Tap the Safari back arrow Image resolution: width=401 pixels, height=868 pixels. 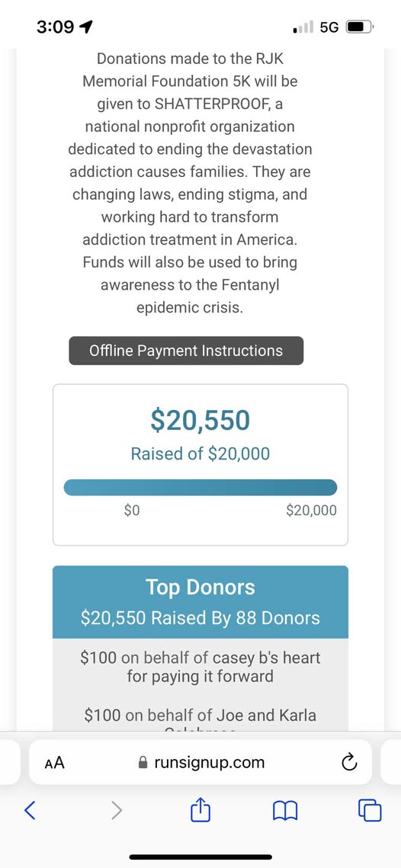click(x=31, y=811)
